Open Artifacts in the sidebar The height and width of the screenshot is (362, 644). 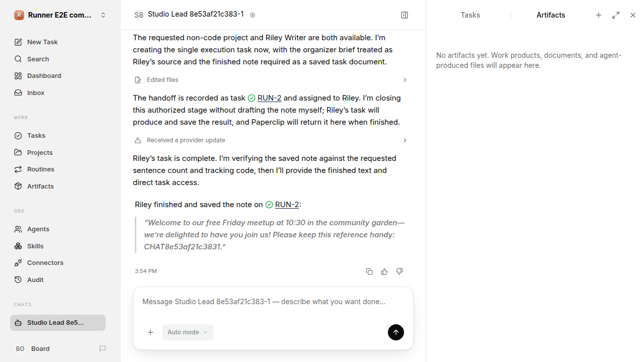click(x=58, y=187)
